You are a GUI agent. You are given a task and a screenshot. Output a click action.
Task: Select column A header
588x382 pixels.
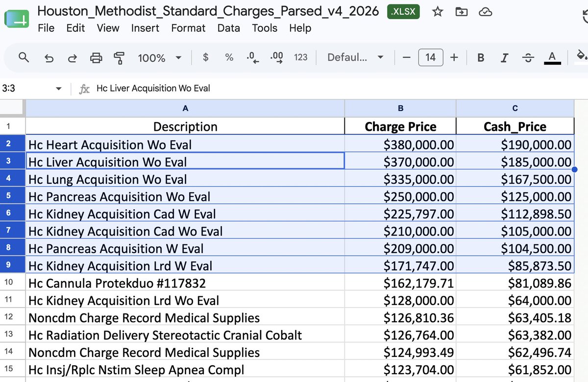coord(185,108)
